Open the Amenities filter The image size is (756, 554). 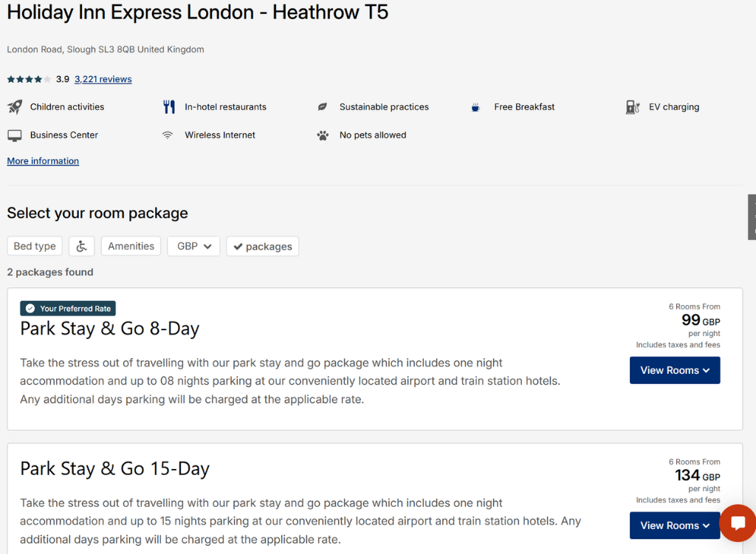pyautogui.click(x=131, y=247)
